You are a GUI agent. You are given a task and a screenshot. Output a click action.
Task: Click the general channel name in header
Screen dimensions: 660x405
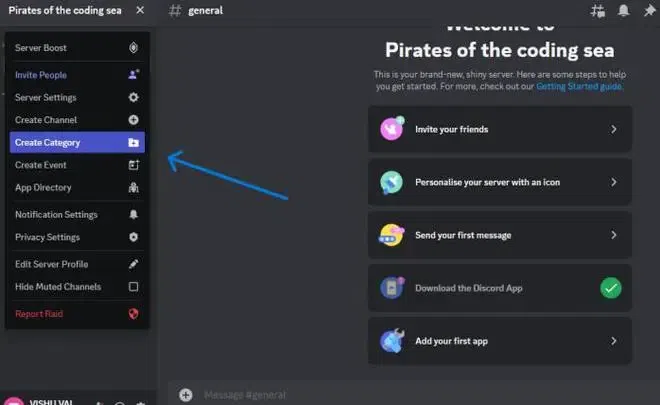pyautogui.click(x=205, y=11)
